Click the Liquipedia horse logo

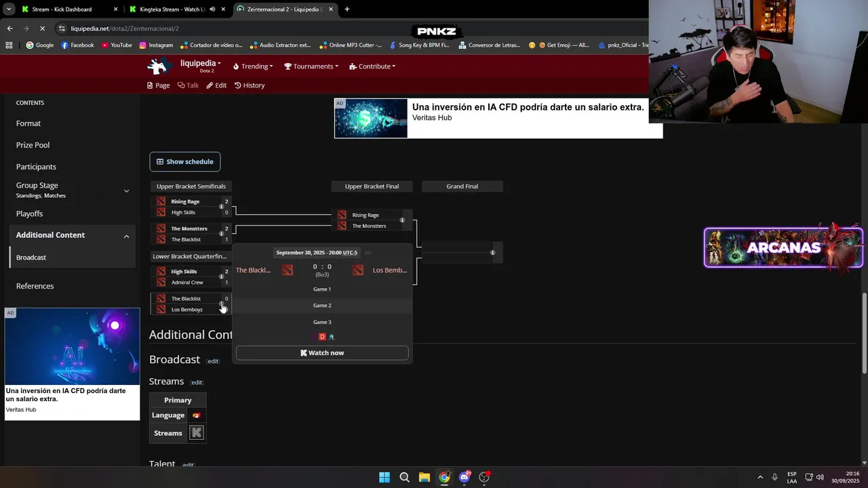[x=159, y=66]
